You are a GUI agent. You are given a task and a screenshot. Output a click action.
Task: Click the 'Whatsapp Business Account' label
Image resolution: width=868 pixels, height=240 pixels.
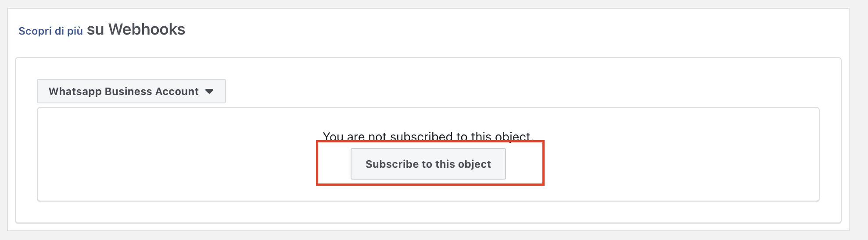[123, 91]
